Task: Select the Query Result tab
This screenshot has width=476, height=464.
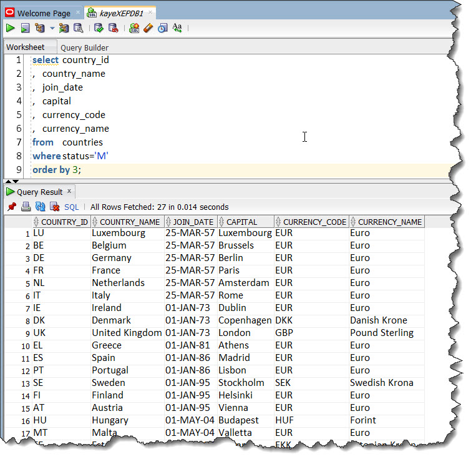Action: [40, 192]
